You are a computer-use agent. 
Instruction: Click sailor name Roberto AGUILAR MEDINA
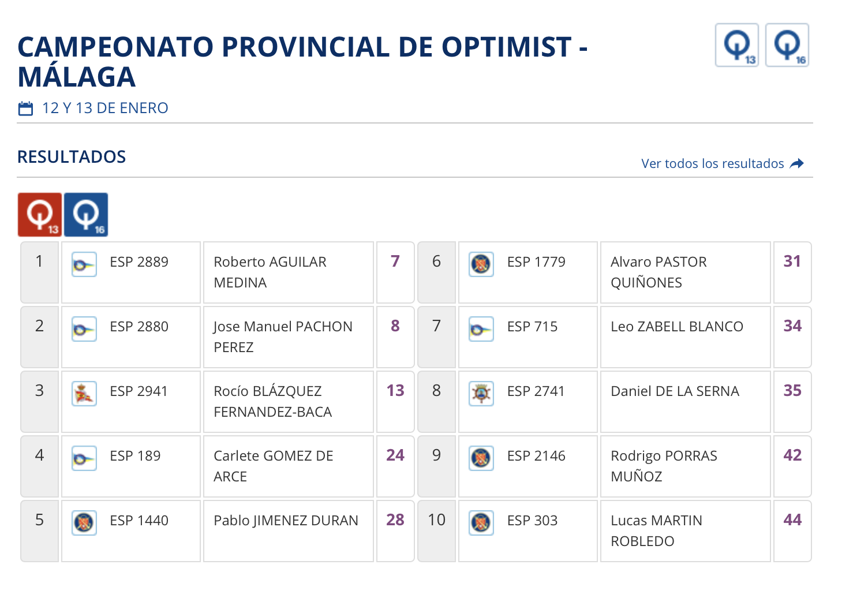[x=270, y=272]
